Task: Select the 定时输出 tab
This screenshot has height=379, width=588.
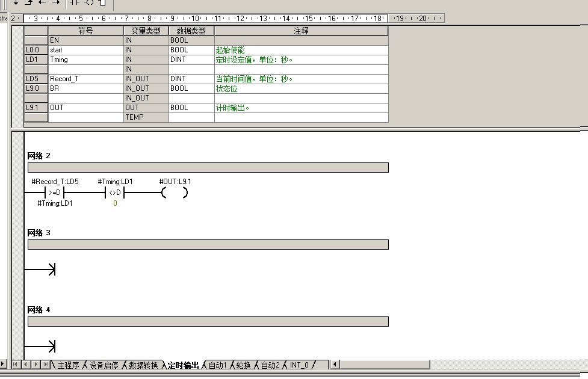Action: [x=183, y=365]
